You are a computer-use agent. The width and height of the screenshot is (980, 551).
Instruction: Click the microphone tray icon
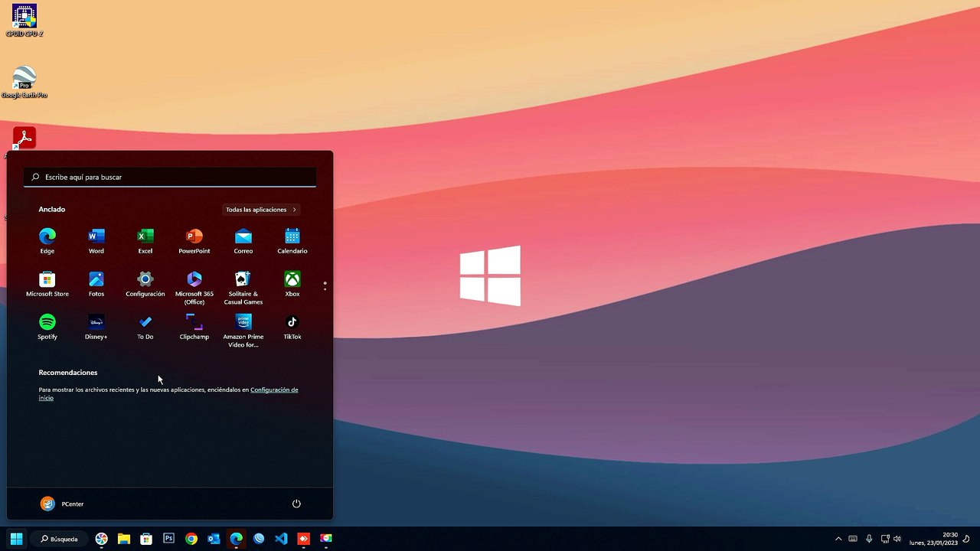click(x=869, y=539)
